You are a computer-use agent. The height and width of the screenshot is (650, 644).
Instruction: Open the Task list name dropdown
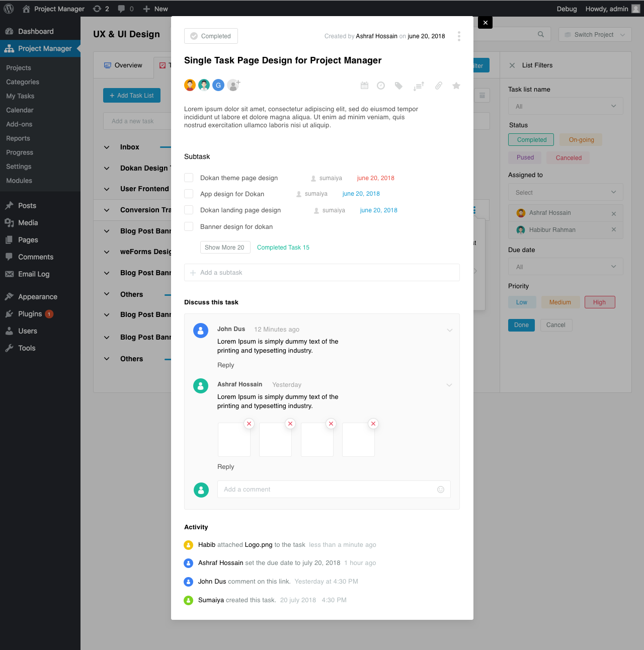(566, 106)
